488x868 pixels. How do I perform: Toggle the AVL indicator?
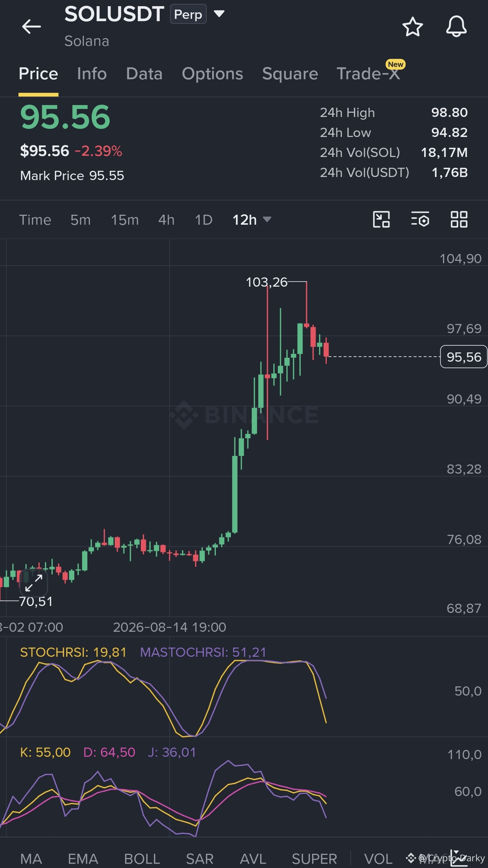pyautogui.click(x=253, y=858)
